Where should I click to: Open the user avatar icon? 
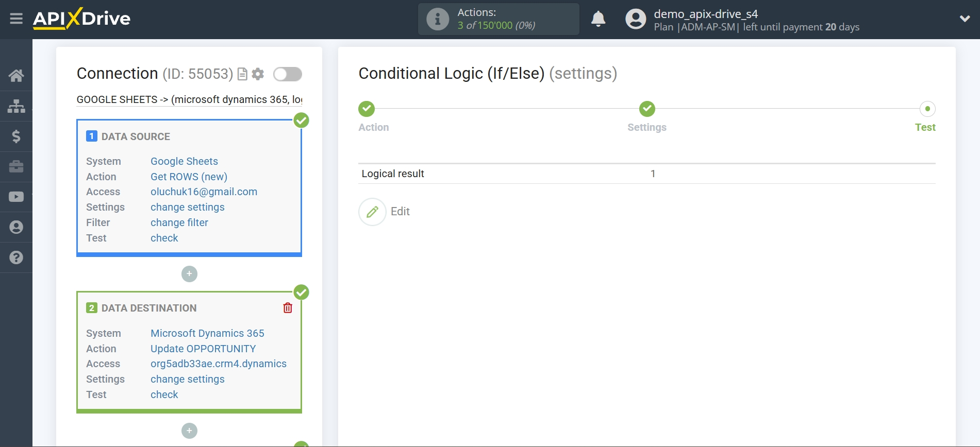(x=636, y=19)
